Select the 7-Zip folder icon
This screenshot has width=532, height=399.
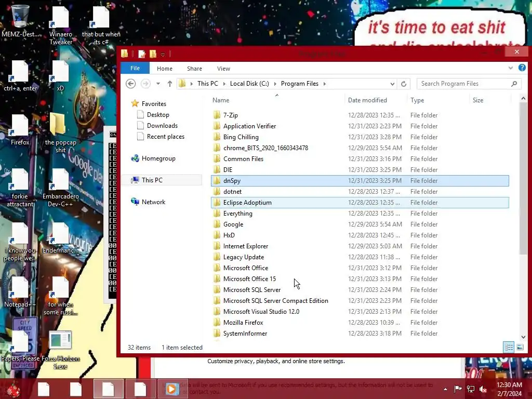[217, 115]
